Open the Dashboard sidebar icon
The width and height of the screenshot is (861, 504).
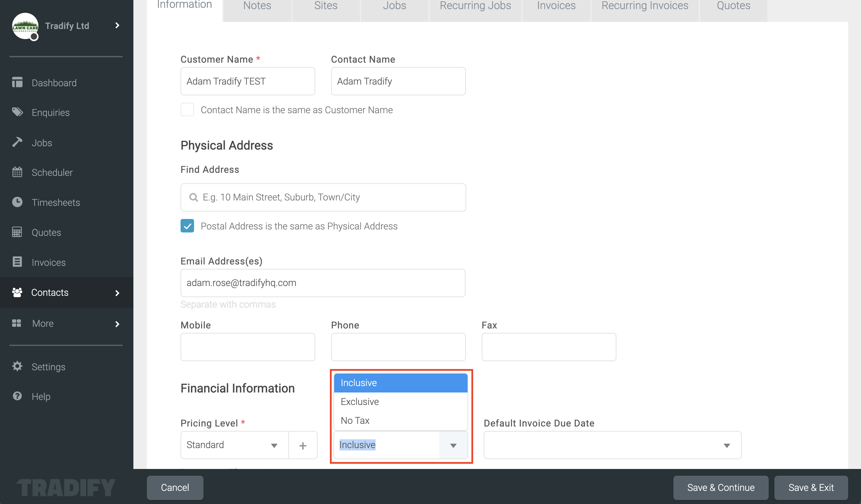tap(17, 82)
